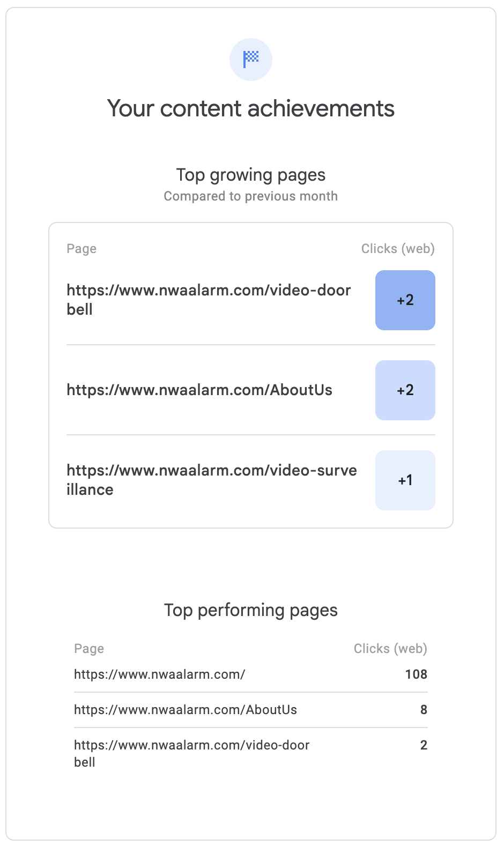This screenshot has height=846, width=504.
Task: Click the 'Your content achievements' heading
Action: [x=251, y=108]
